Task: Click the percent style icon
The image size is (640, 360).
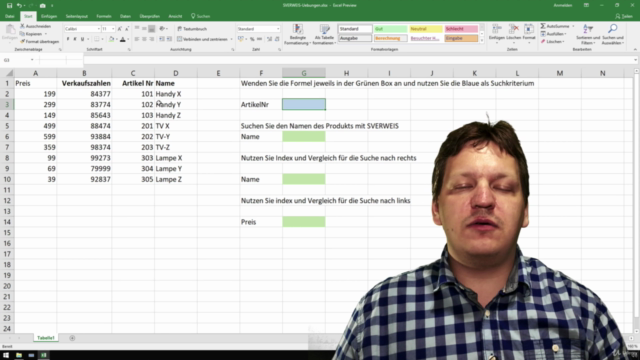Action: point(252,39)
